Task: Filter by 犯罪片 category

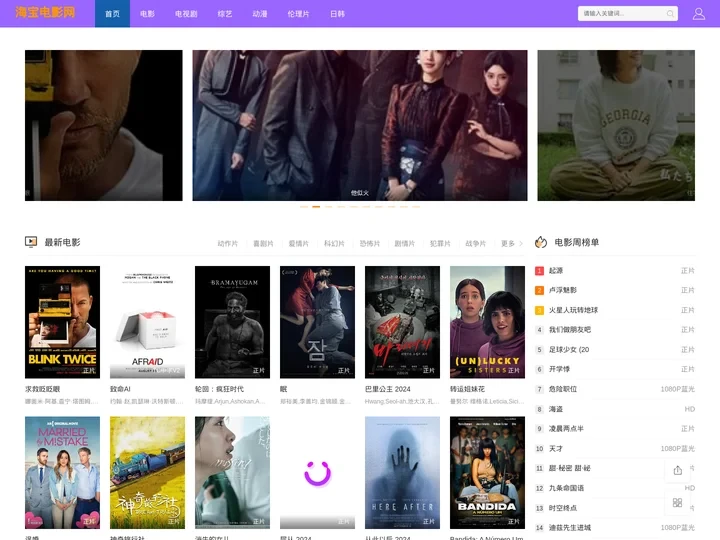Action: tap(440, 243)
